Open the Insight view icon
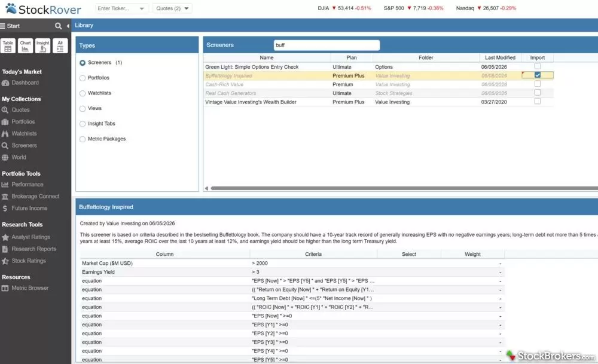Viewport: 598px width, 364px height. coord(42,46)
